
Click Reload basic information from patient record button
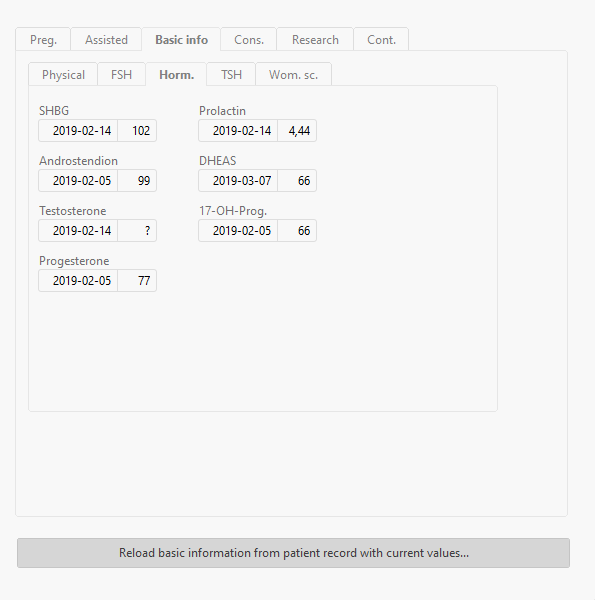293,553
